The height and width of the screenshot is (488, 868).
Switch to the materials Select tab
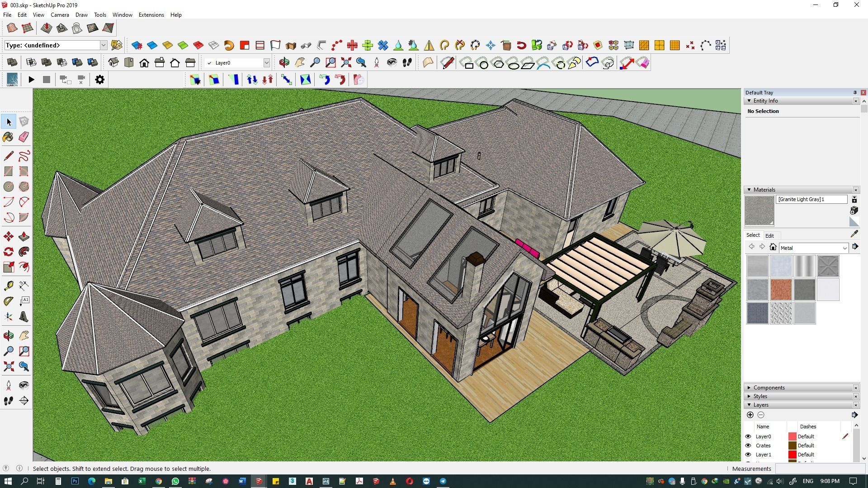coord(753,235)
